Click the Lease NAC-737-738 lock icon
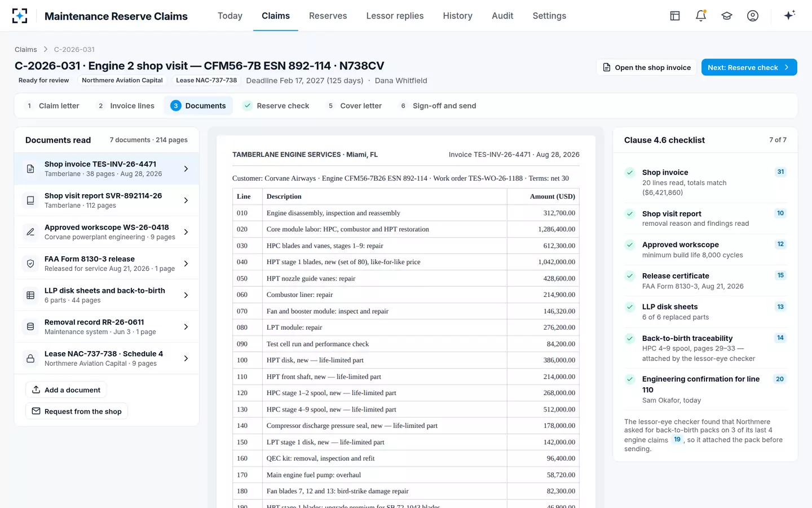This screenshot has height=508, width=812. pyautogui.click(x=30, y=358)
